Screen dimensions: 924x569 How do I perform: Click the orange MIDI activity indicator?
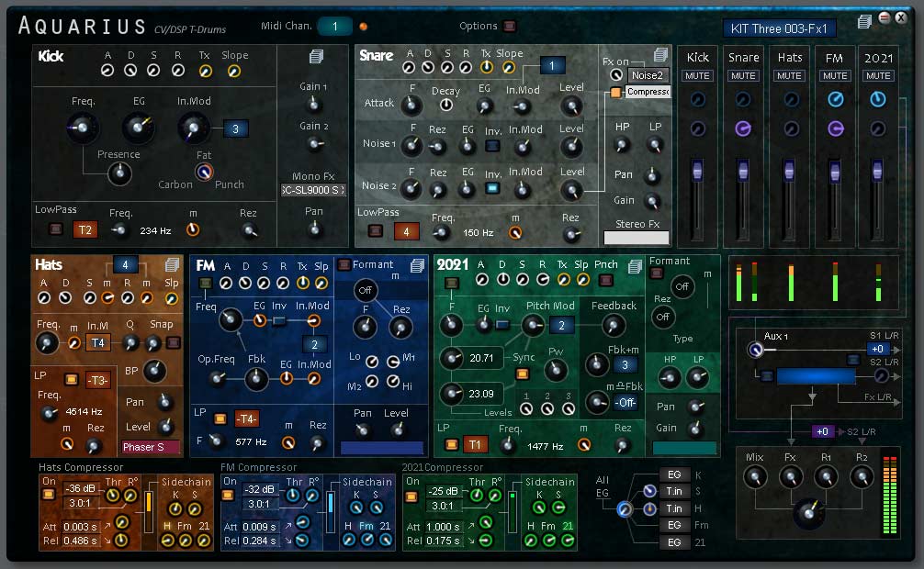[x=364, y=26]
